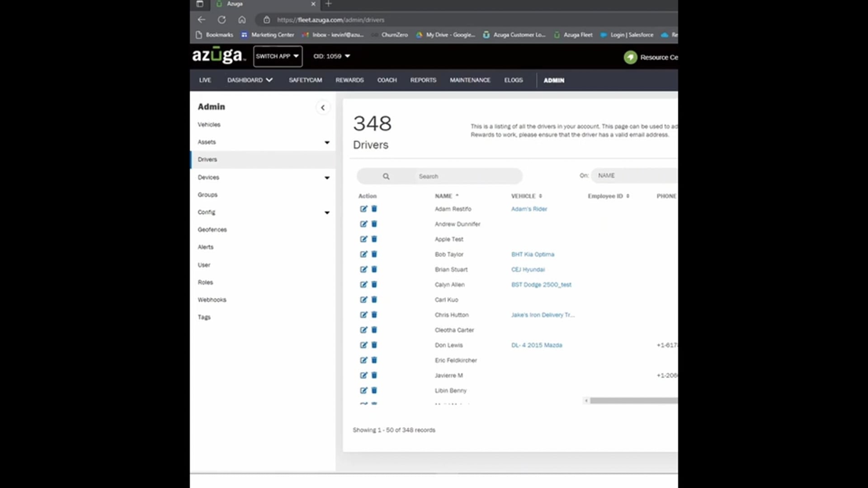Switch to the MAINTENANCE tab
868x488 pixels.
tap(470, 80)
